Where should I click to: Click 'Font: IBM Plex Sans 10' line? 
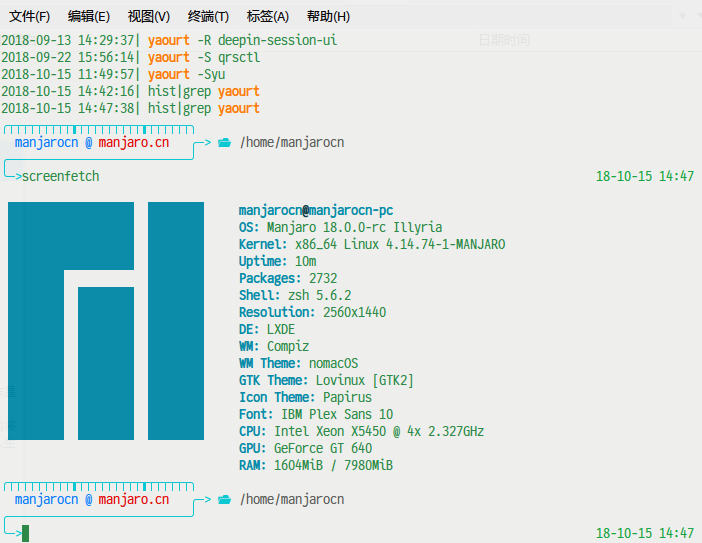point(316,415)
